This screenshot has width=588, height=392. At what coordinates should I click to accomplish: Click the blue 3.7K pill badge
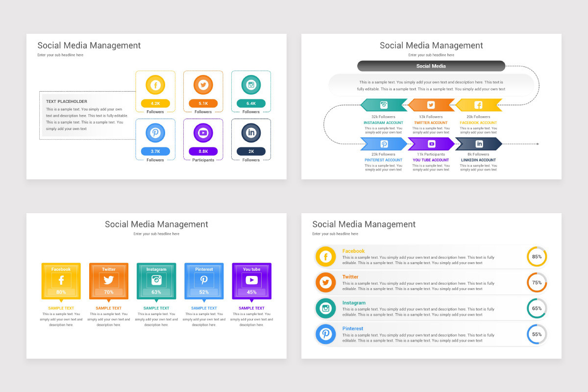point(155,151)
